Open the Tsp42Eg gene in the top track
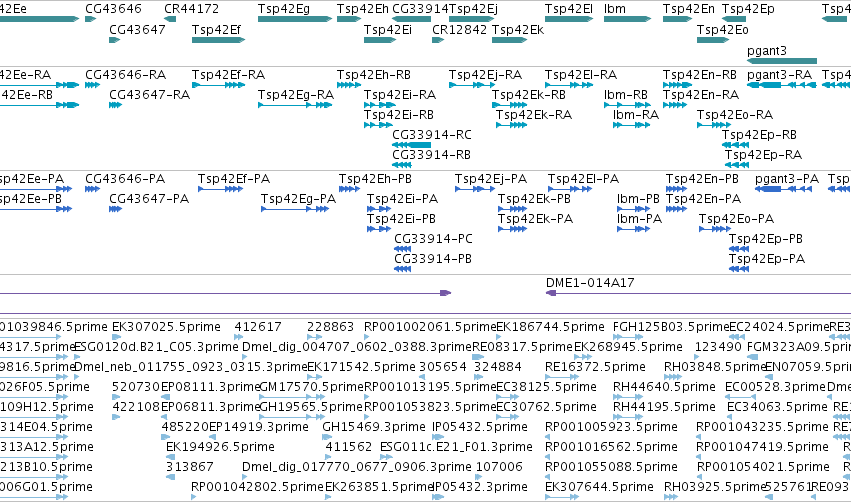Image resolution: width=851 pixels, height=502 pixels. pyautogui.click(x=295, y=19)
